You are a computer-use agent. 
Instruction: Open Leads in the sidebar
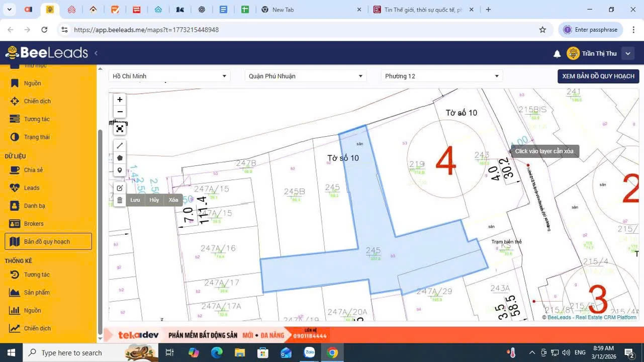coord(31,188)
